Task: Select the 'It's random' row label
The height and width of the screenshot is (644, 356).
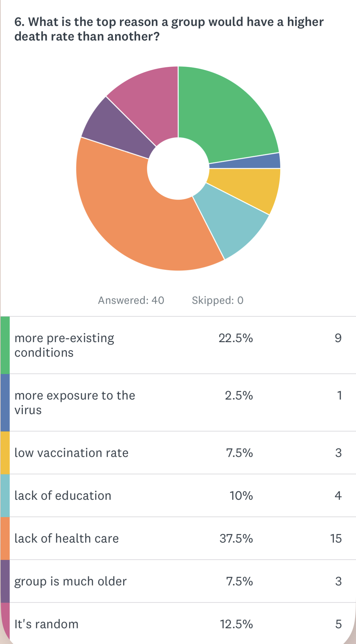Action: click(46, 624)
